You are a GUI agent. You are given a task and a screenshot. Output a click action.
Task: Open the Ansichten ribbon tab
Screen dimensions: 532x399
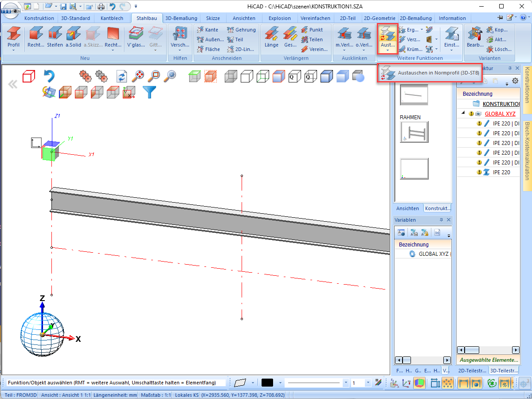244,18
